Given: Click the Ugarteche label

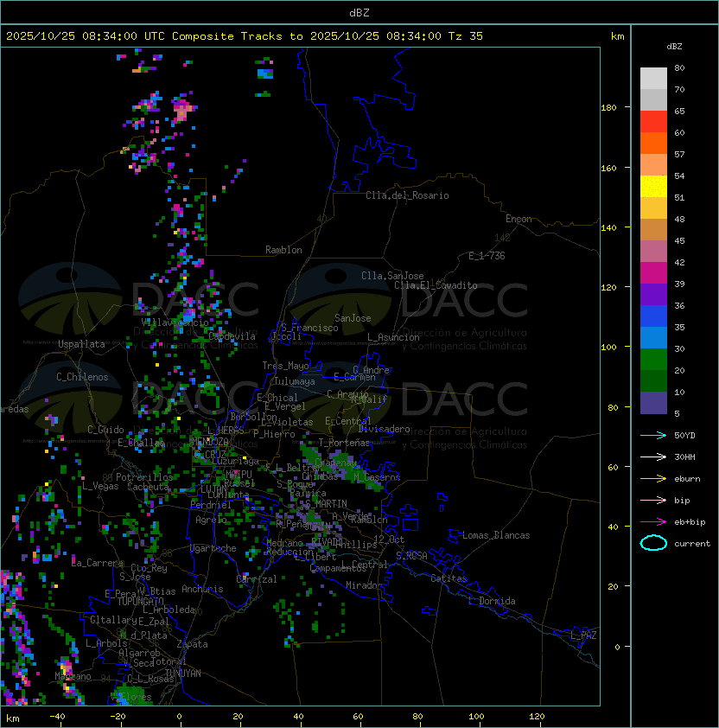Looking at the screenshot, I should pyautogui.click(x=213, y=548).
